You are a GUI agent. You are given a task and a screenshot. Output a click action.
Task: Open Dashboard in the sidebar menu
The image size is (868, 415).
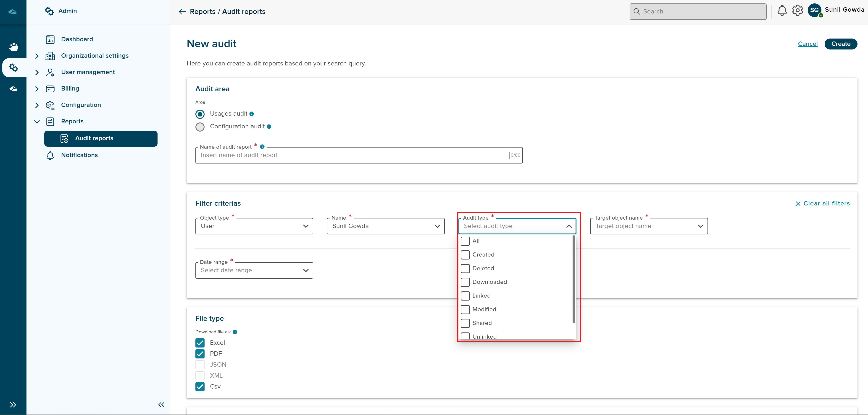(x=77, y=39)
